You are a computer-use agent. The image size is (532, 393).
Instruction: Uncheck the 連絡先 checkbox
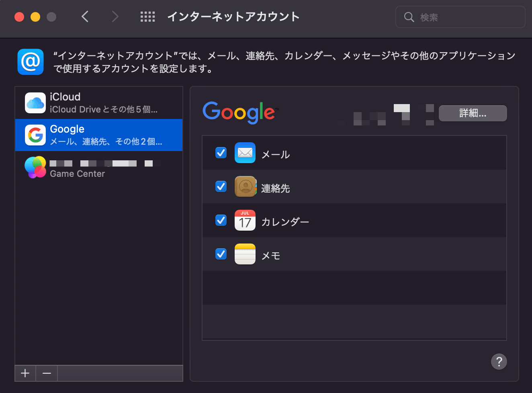pyautogui.click(x=221, y=186)
